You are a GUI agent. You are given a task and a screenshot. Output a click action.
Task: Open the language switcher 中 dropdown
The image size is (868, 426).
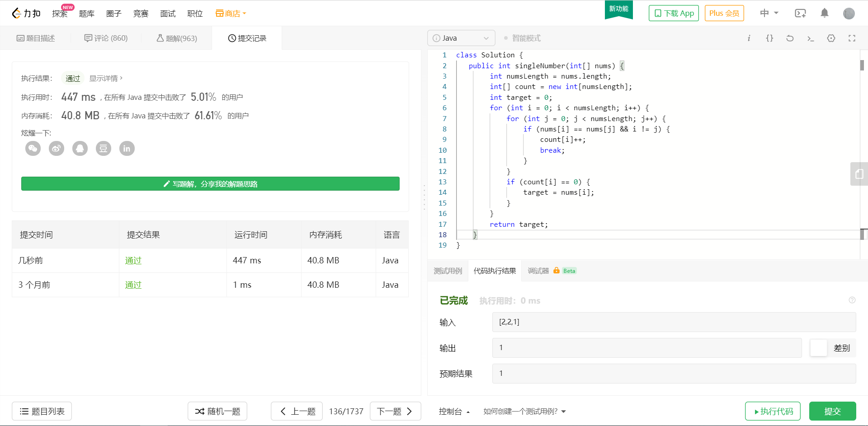click(x=769, y=13)
